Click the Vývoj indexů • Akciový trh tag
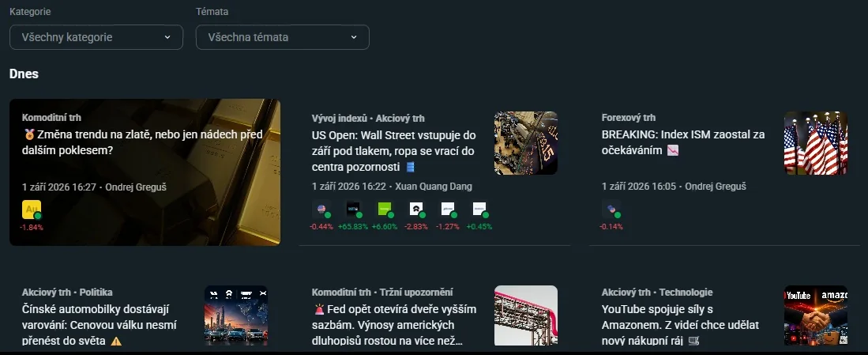Screen dimensions: 868x355 (x=368, y=118)
